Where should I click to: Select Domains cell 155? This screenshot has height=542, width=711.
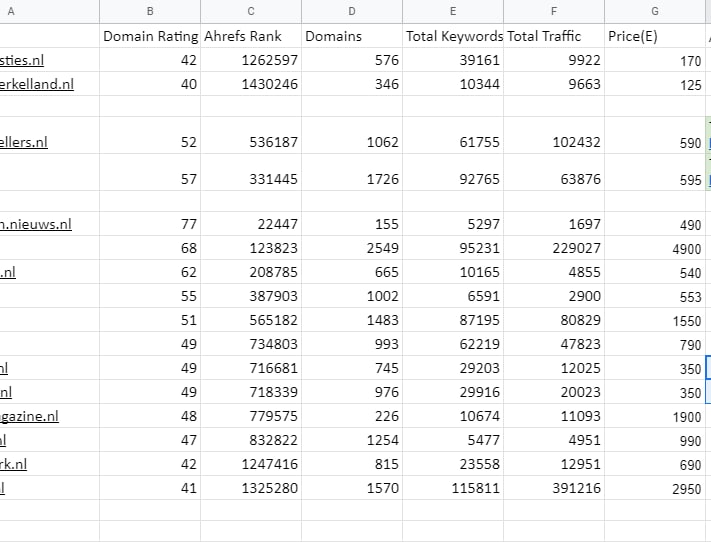click(352, 224)
